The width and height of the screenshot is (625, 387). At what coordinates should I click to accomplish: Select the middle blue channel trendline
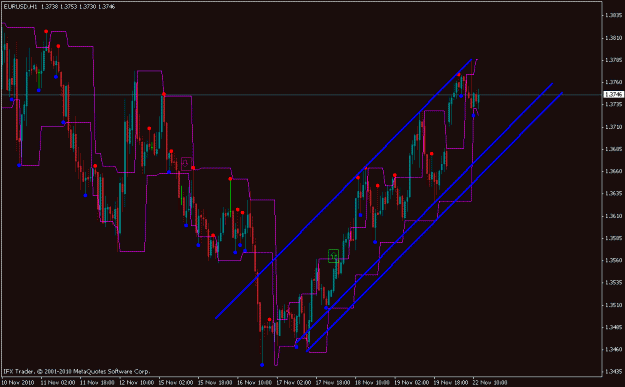423,214
